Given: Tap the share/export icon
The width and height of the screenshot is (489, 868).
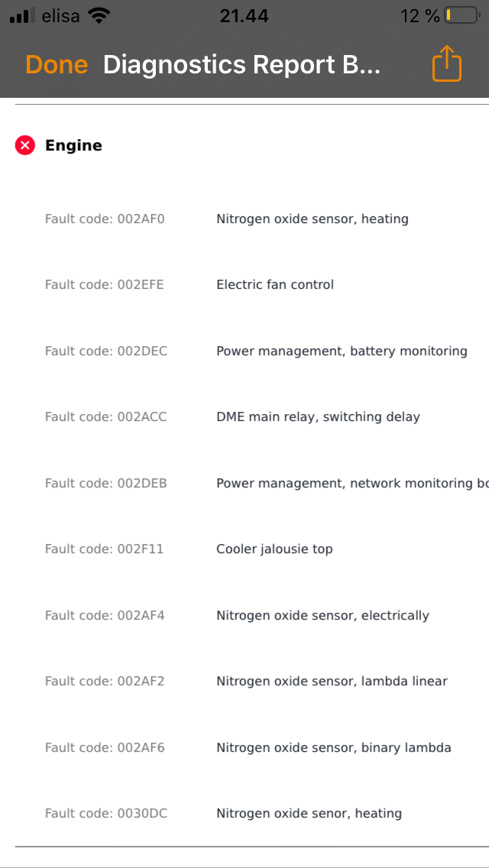Looking at the screenshot, I should pyautogui.click(x=447, y=63).
